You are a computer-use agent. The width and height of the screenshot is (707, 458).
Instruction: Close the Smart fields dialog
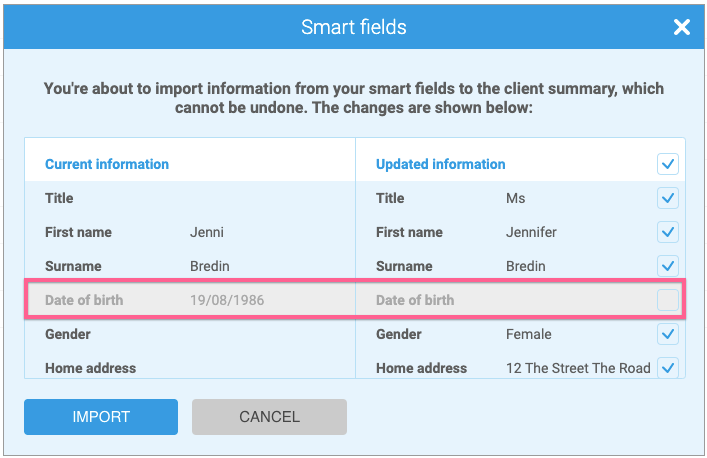[x=681, y=27]
